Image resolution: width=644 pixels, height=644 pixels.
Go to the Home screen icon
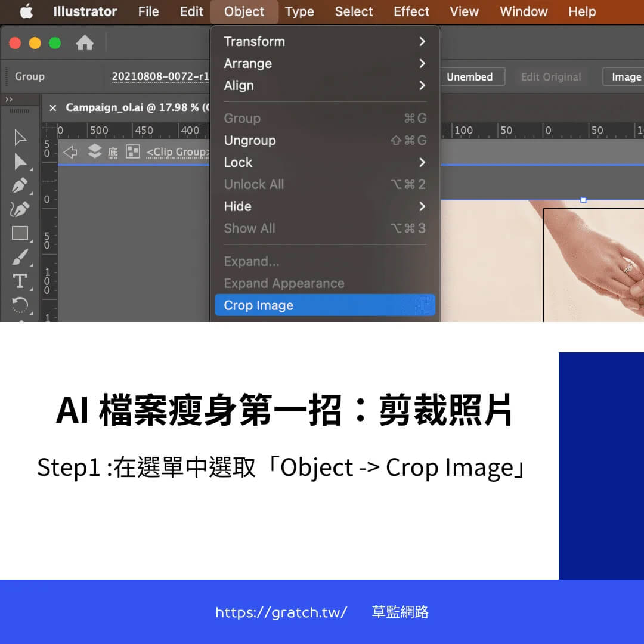click(x=85, y=43)
